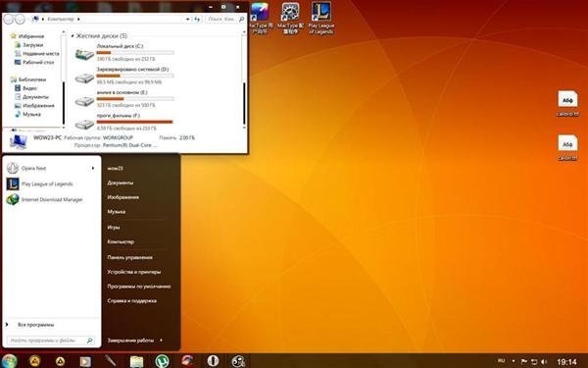Click the E: drive usage bar
The height and width of the screenshot is (368, 588).
135,99
